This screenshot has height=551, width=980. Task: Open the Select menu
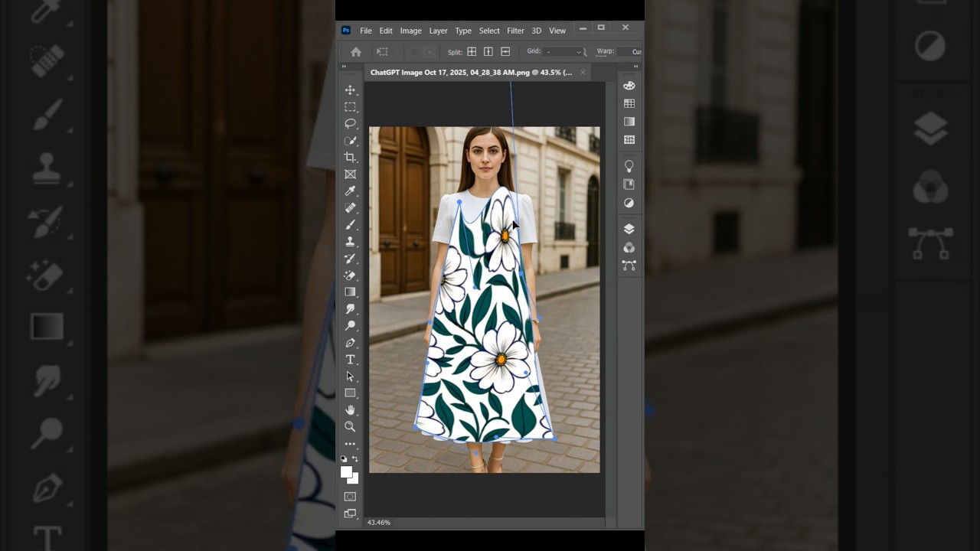pyautogui.click(x=489, y=31)
